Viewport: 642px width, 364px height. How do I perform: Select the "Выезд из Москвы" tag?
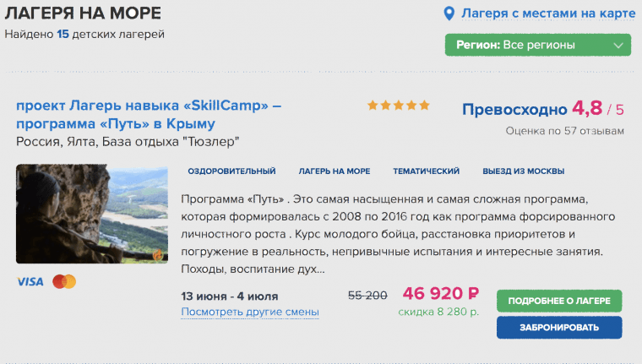(x=524, y=171)
